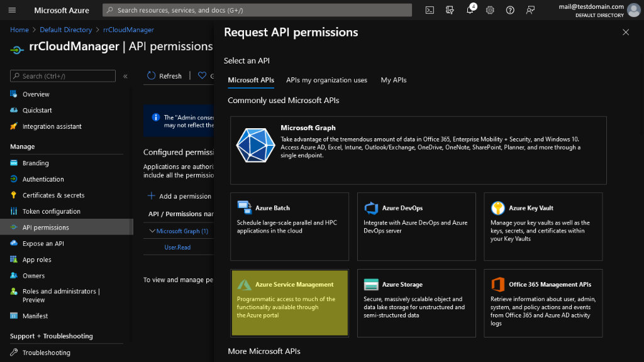Go to the Home breadcrumb
This screenshot has width=644, height=362.
[x=19, y=30]
